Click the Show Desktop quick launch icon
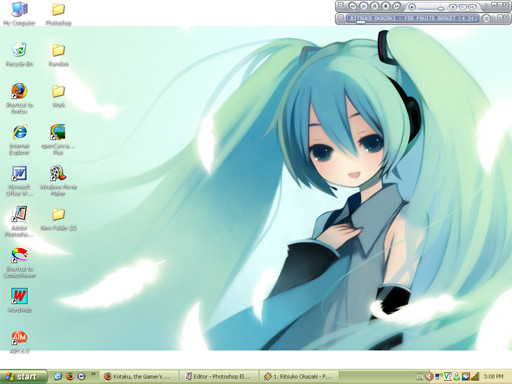 coord(58,376)
